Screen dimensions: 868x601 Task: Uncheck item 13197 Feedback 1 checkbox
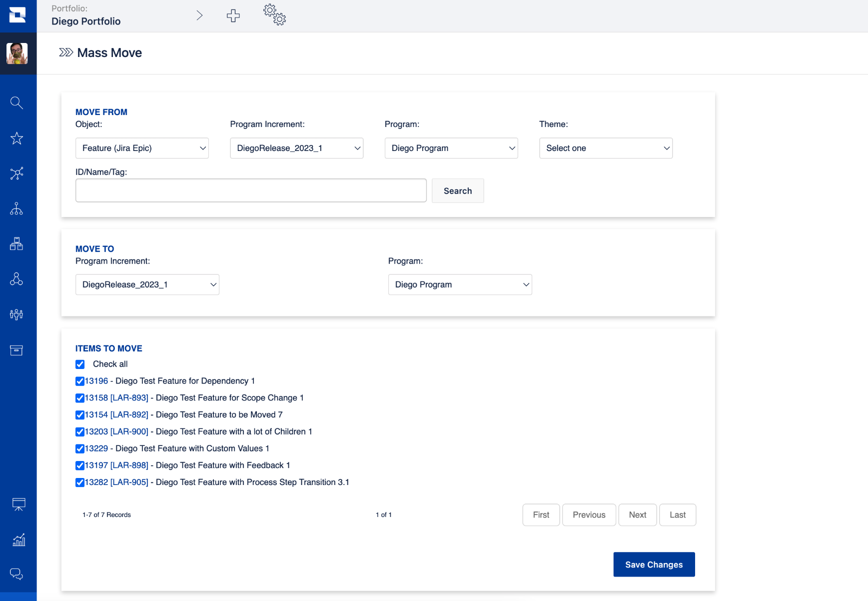point(80,465)
